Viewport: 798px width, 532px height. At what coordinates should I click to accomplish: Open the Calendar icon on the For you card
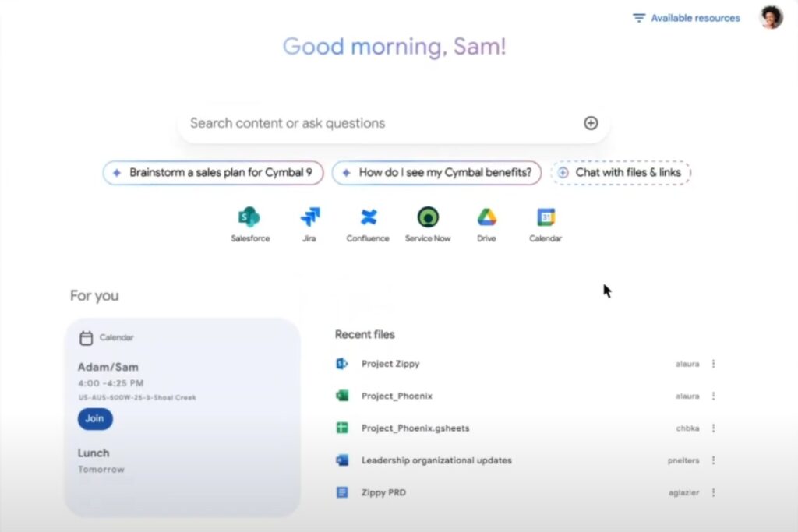[x=89, y=337]
